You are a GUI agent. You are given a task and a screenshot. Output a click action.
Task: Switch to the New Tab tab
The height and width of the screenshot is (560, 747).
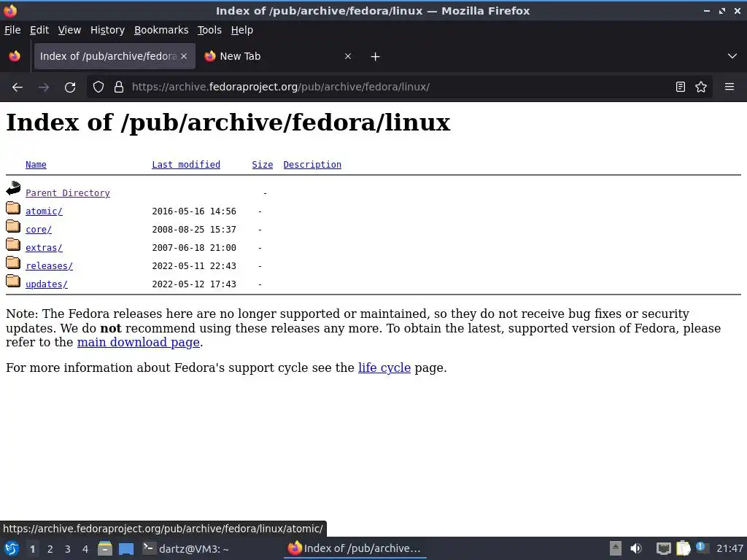279,56
